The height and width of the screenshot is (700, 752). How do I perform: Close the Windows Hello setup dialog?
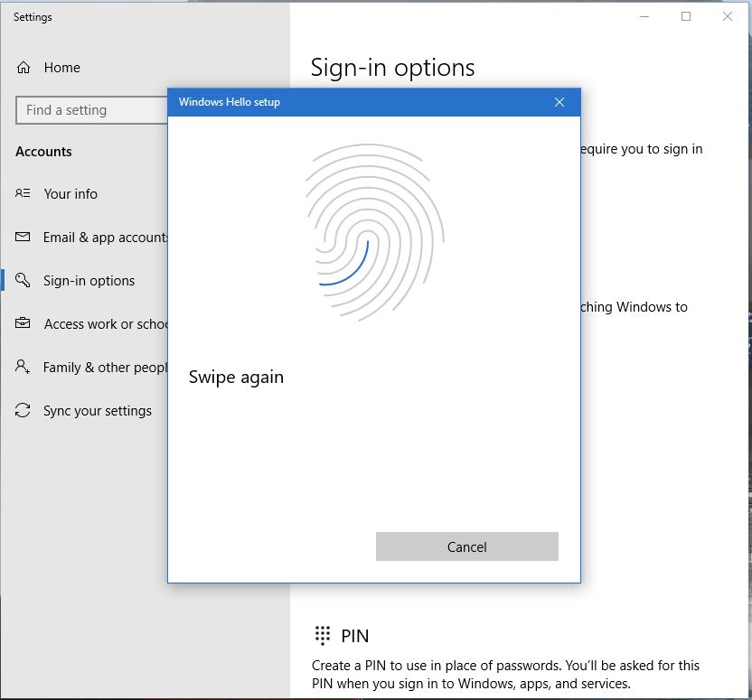pos(559,102)
